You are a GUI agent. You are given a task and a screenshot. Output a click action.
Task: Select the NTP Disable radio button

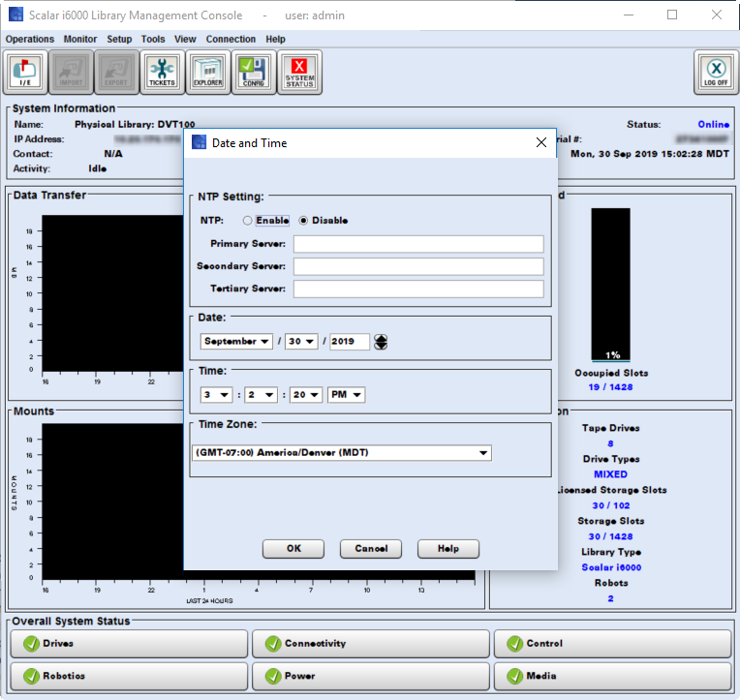pyautogui.click(x=303, y=221)
